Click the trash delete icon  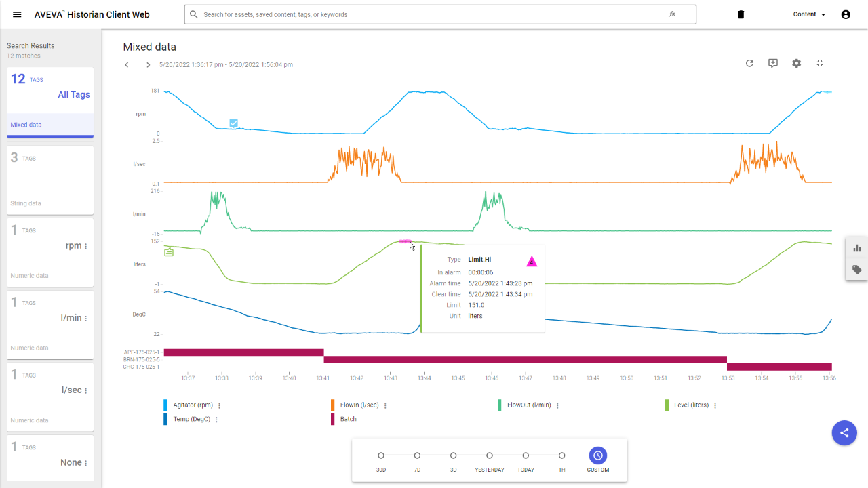coord(741,14)
